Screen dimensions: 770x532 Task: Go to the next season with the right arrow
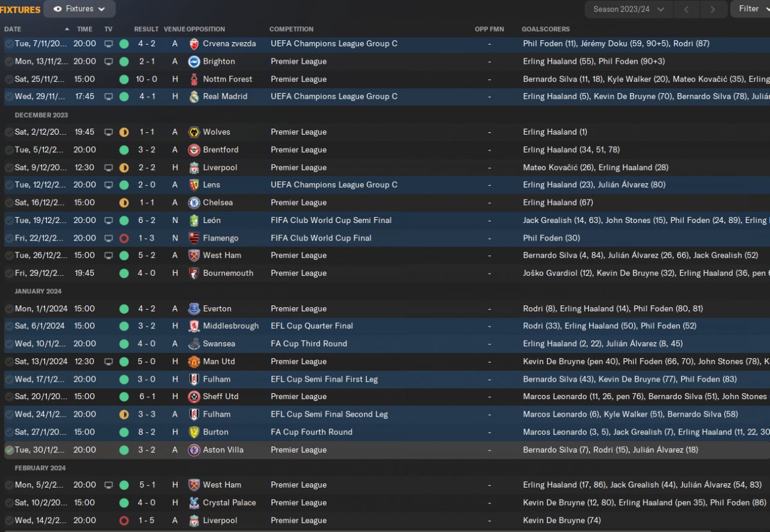[x=713, y=9]
